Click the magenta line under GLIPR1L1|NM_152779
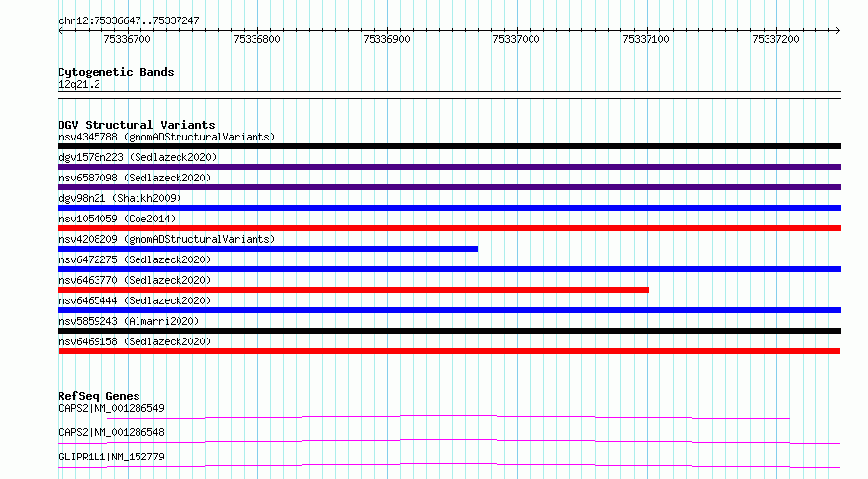868x479 pixels. pos(449,465)
